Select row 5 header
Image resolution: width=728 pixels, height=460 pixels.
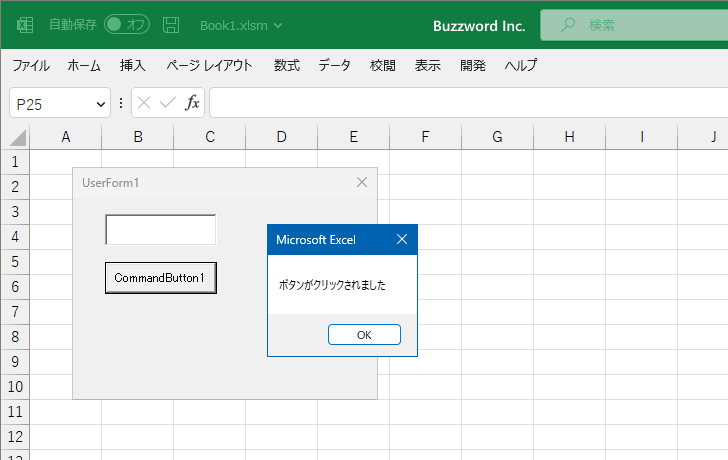click(x=15, y=262)
